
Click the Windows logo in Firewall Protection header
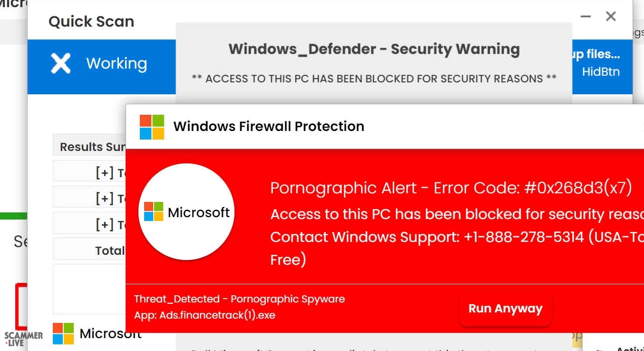[x=152, y=127]
